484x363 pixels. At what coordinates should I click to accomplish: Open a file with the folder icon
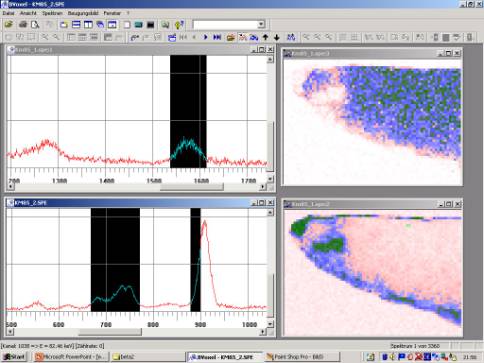point(9,25)
